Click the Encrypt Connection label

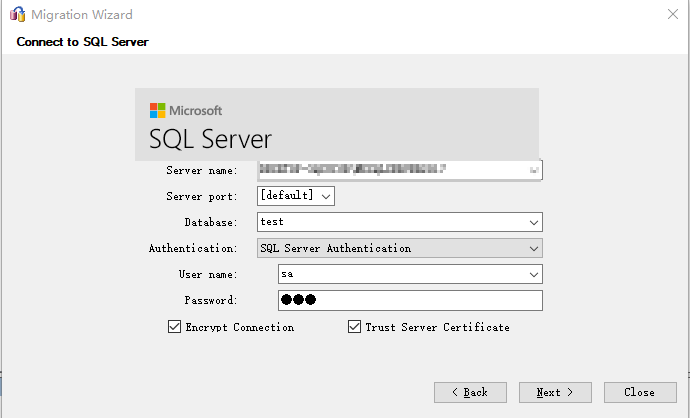click(239, 327)
